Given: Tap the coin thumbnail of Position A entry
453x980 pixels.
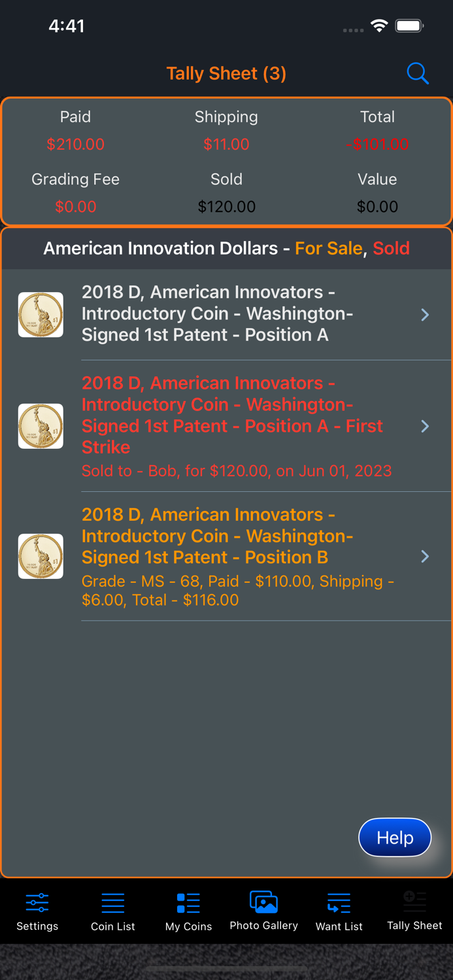Looking at the screenshot, I should [x=41, y=314].
